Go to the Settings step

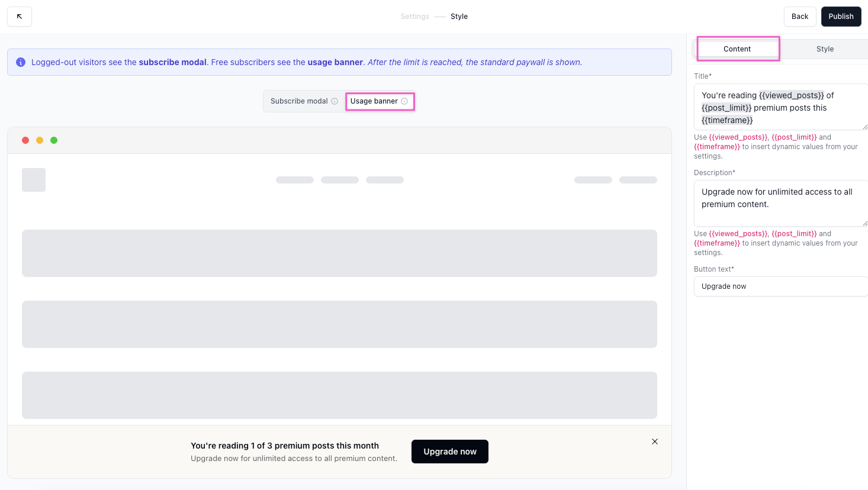(414, 17)
